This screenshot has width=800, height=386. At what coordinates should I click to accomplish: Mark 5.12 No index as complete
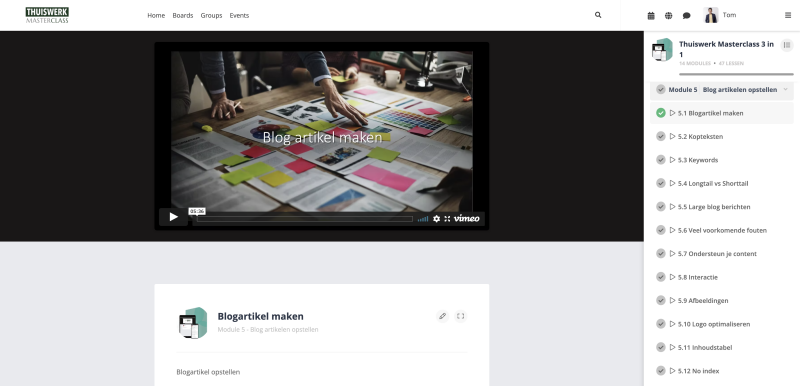[661, 371]
